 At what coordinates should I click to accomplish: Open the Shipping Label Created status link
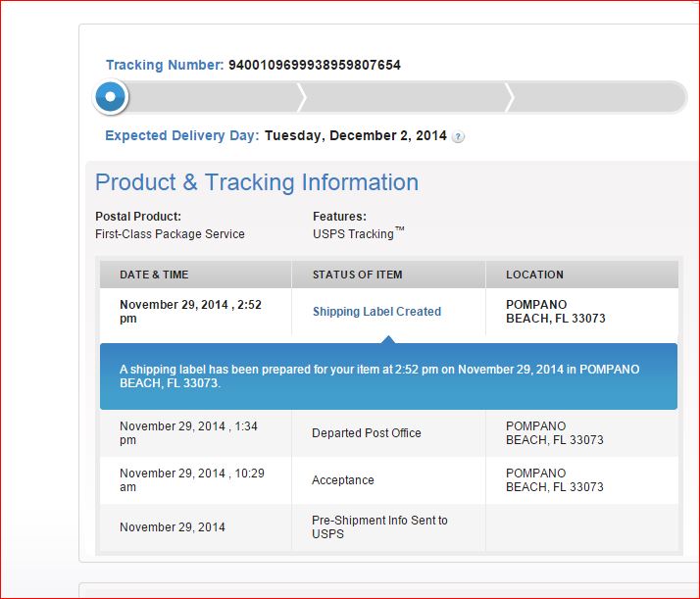[x=376, y=312]
